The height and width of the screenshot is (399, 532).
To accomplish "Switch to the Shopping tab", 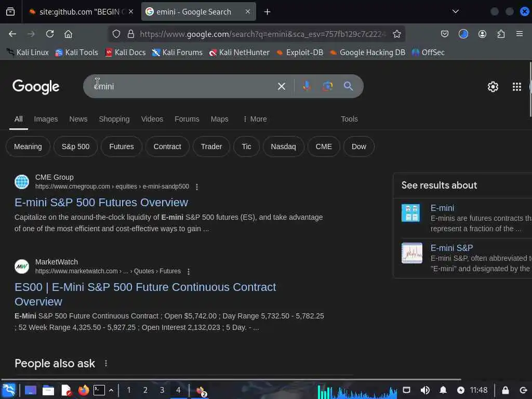I will click(x=114, y=119).
